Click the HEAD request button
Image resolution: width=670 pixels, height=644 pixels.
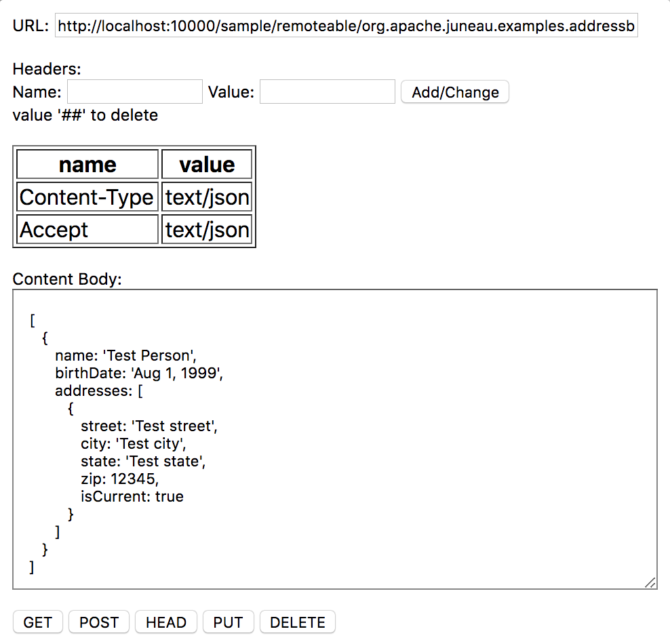pos(166,622)
